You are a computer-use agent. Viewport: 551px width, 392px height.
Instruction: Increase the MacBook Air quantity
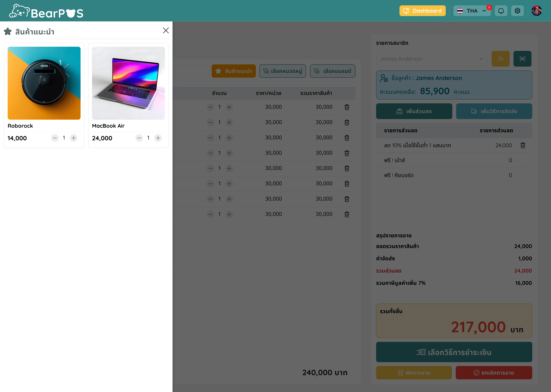[x=158, y=138]
